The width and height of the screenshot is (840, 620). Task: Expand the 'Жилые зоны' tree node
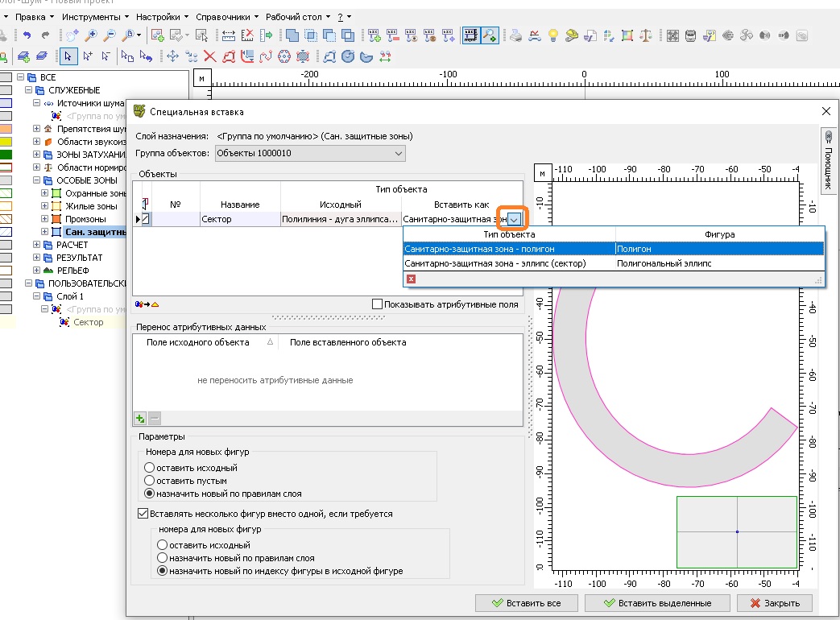pyautogui.click(x=45, y=206)
